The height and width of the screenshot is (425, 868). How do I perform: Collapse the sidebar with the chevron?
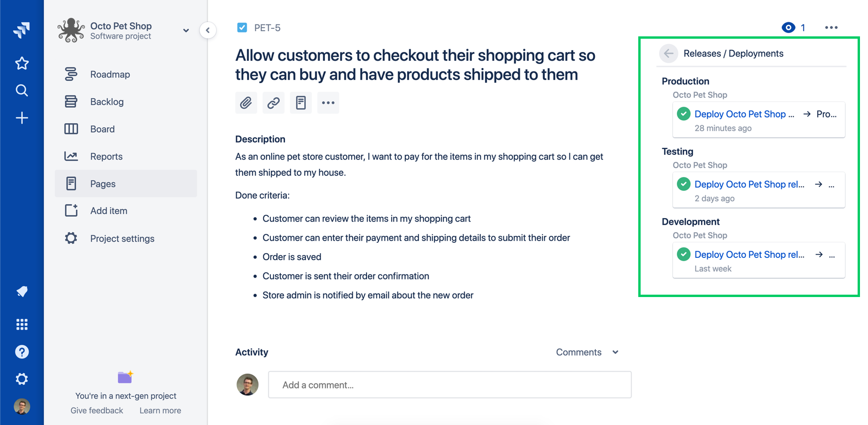208,30
